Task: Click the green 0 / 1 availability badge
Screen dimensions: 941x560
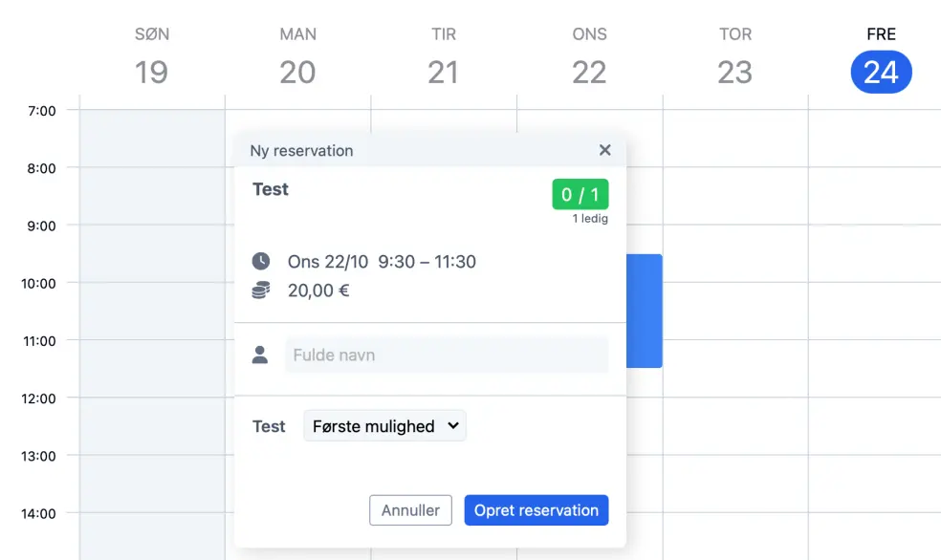Action: coord(580,195)
